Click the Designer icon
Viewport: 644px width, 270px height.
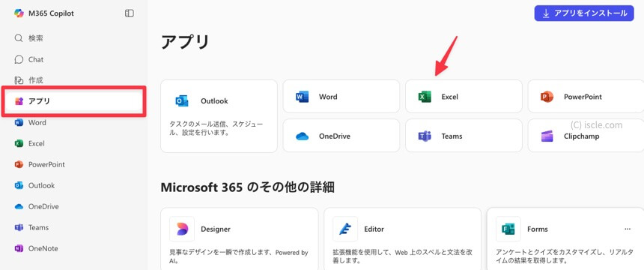click(x=182, y=229)
